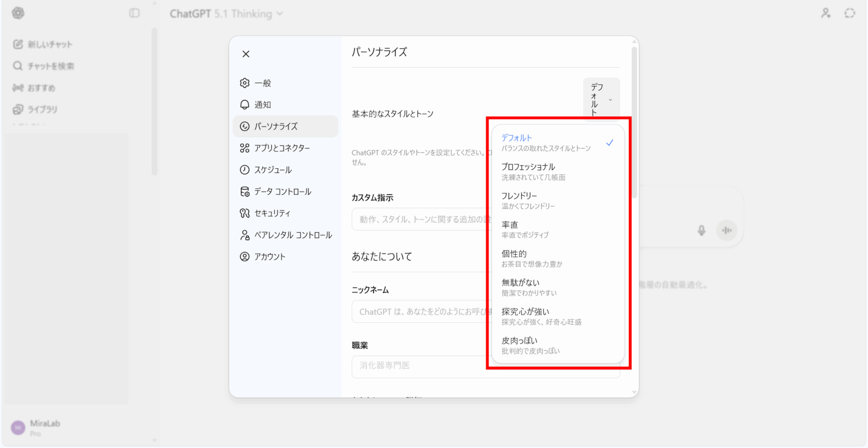The width and height of the screenshot is (868, 448).
Task: Close the settings dialog with X
Action: tap(246, 54)
